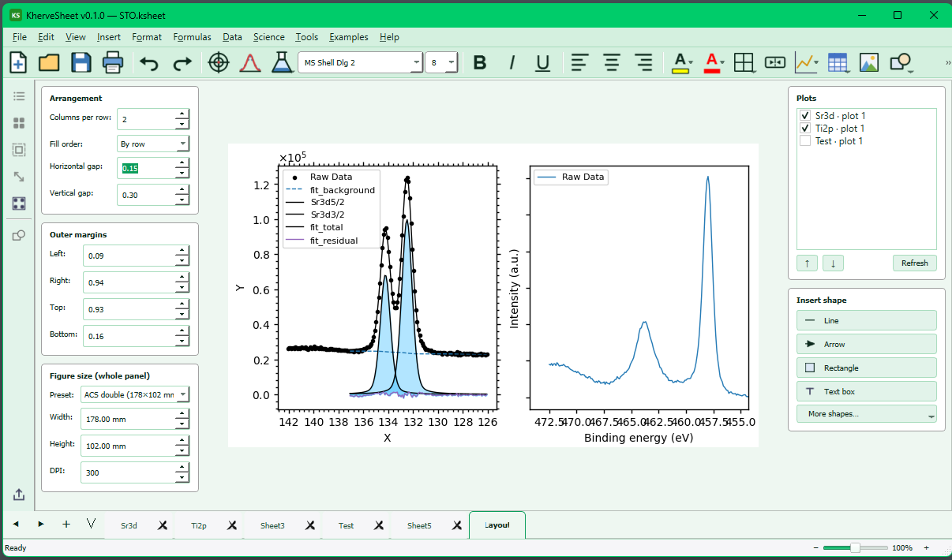Select the four-squares sidebar icon
This screenshot has height=560, width=952.
tap(19, 123)
